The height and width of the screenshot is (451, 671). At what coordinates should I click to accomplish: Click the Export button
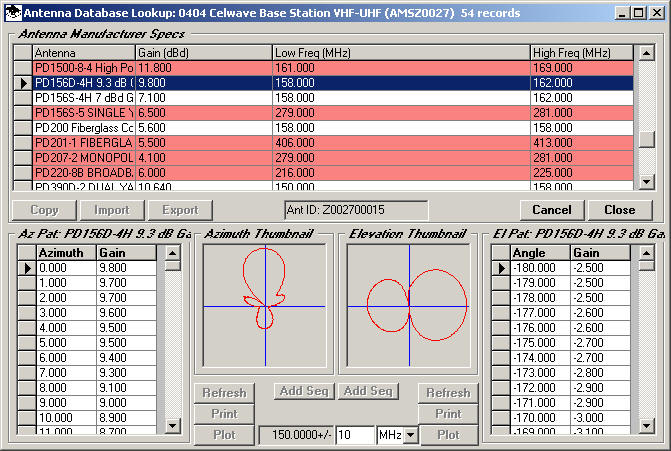click(x=180, y=210)
